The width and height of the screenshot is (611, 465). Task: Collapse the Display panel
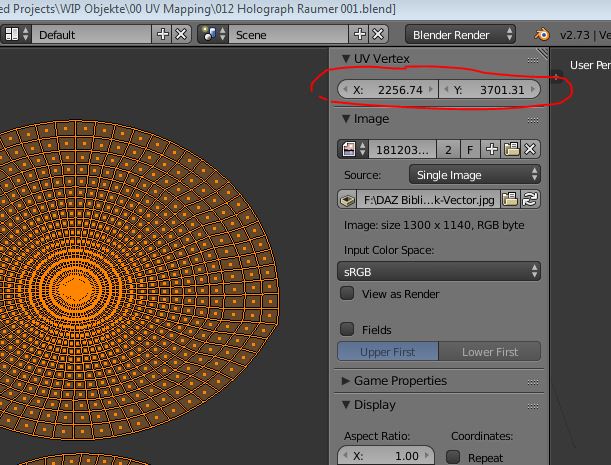pyautogui.click(x=346, y=405)
